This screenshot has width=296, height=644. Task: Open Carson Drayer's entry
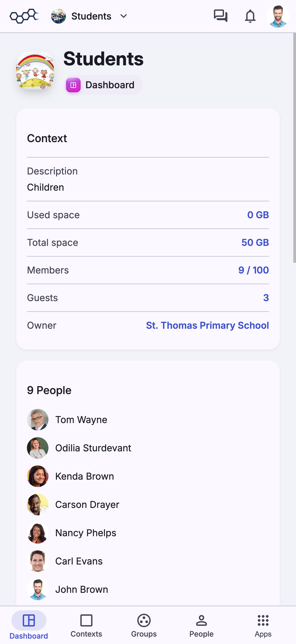click(x=87, y=504)
